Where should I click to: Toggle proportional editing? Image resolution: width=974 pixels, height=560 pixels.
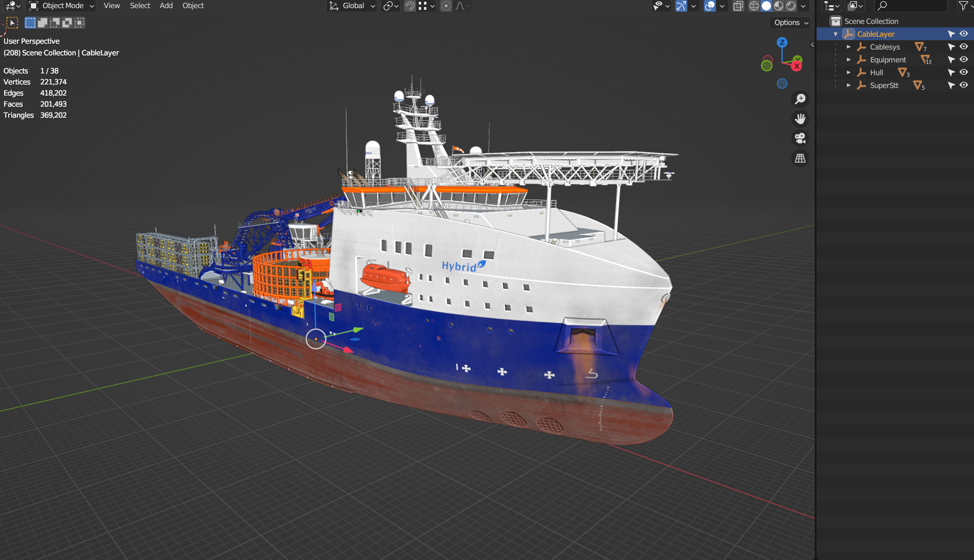(x=446, y=6)
